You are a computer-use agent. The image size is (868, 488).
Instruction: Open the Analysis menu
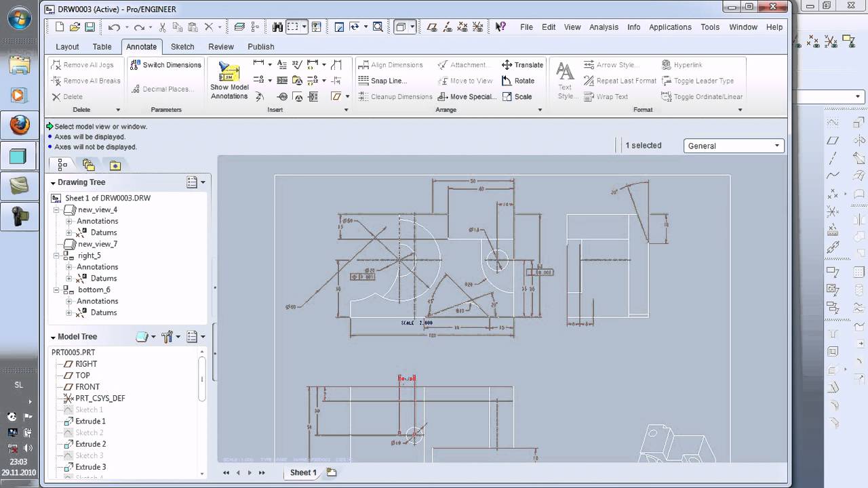click(604, 27)
